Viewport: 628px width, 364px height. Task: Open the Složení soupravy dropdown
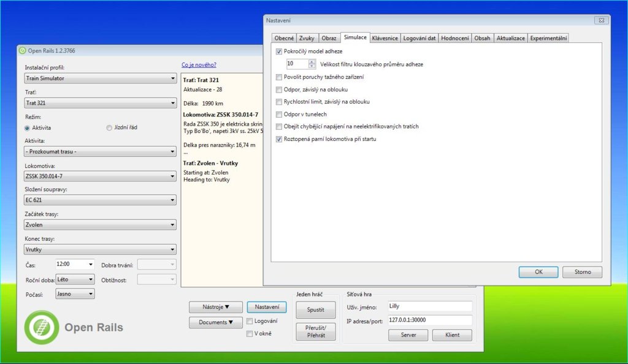tap(100, 200)
